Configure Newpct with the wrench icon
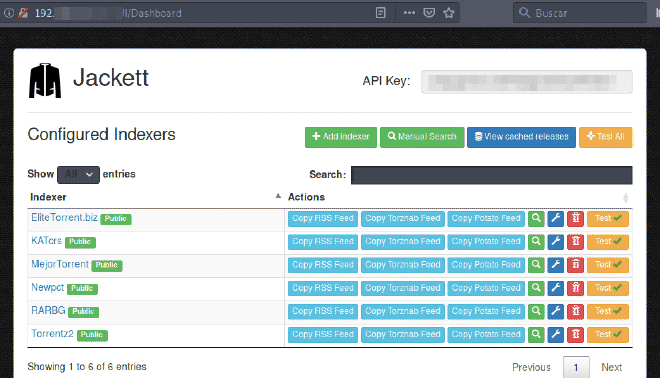The width and height of the screenshot is (660, 378). click(x=556, y=288)
